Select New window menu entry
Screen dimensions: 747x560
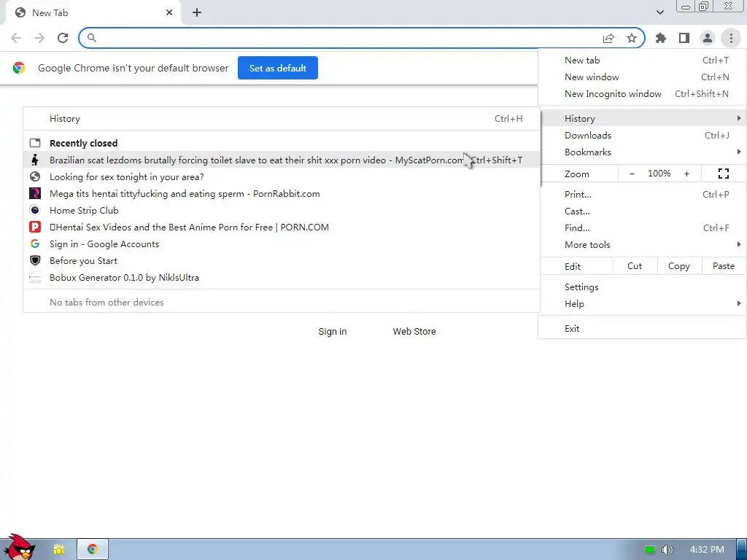coord(642,77)
